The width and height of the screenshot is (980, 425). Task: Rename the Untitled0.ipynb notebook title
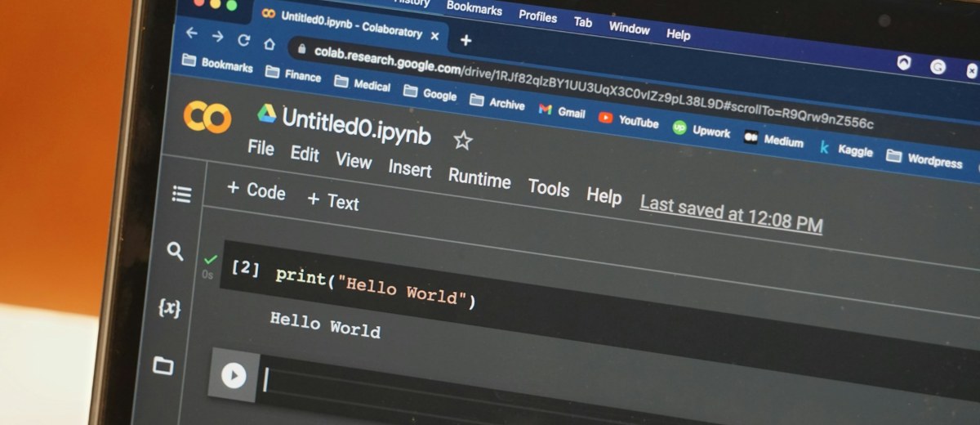coord(356,126)
